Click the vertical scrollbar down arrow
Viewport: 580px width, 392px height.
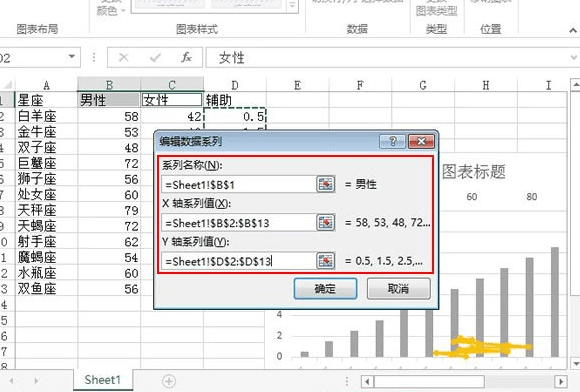click(x=575, y=363)
